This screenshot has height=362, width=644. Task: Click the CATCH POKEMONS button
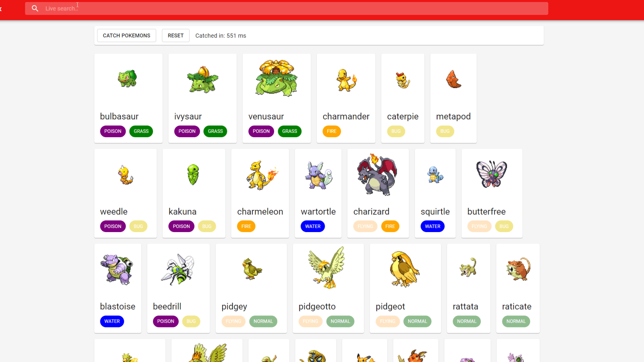click(x=126, y=35)
